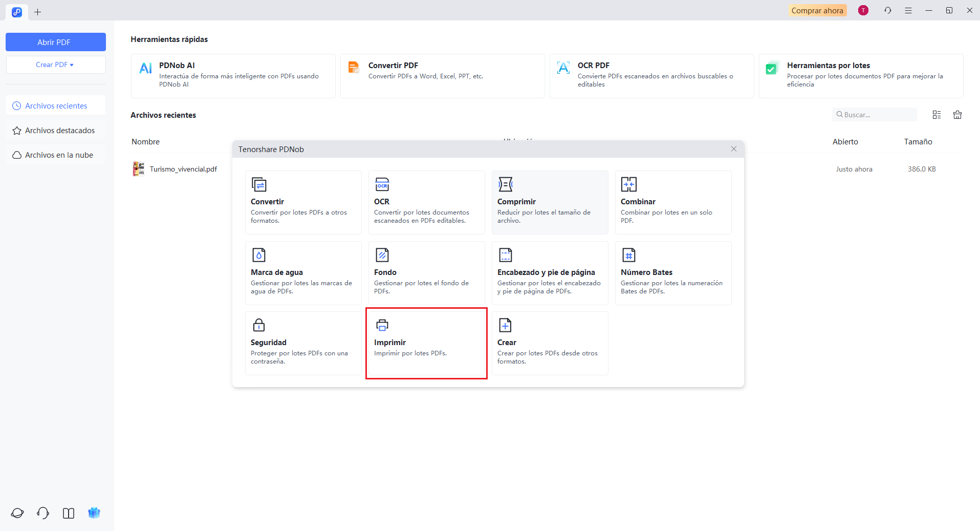This screenshot has height=531, width=980.
Task: Click the gift box icon in sidebar
Action: coord(94,513)
